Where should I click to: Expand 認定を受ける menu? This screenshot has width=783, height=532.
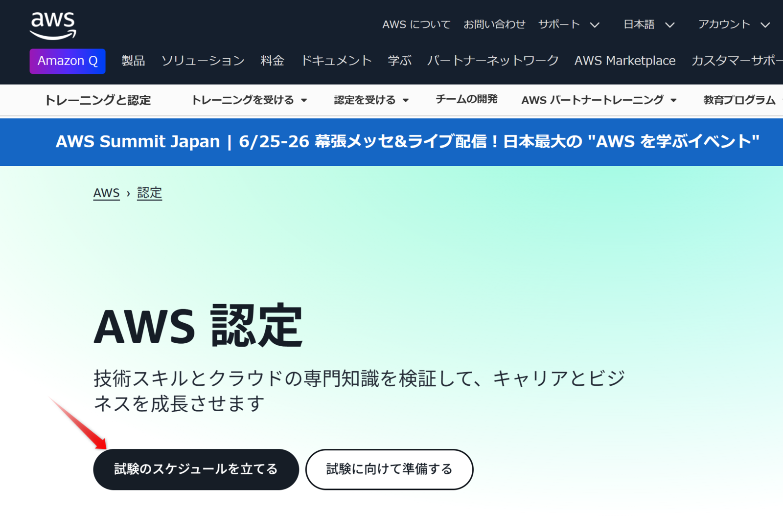pos(370,100)
